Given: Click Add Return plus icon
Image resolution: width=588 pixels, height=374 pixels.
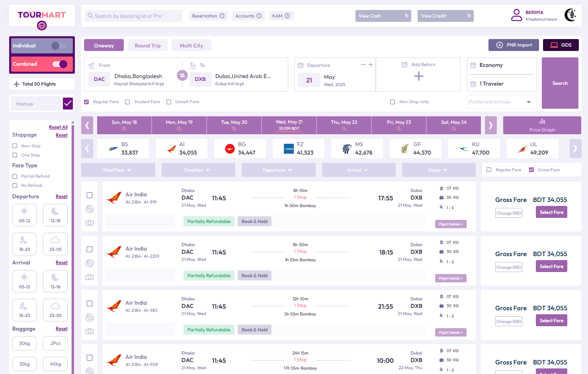Looking at the screenshot, I should point(418,76).
